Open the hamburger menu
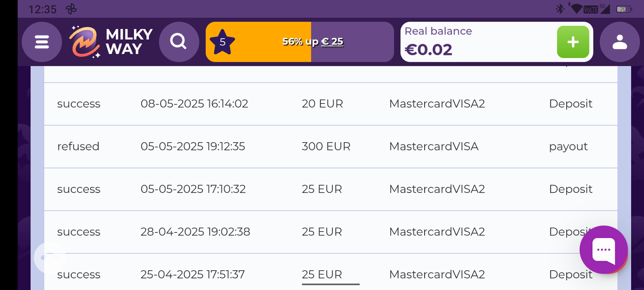 [42, 42]
